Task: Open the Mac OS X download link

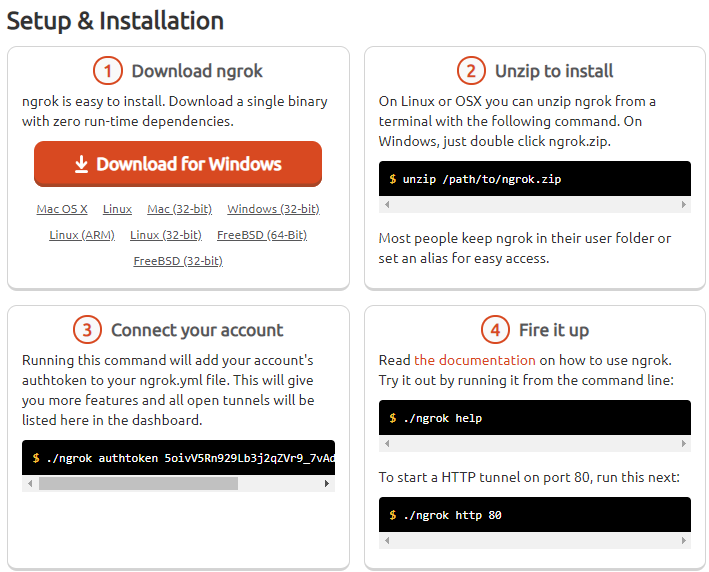Action: click(x=62, y=209)
